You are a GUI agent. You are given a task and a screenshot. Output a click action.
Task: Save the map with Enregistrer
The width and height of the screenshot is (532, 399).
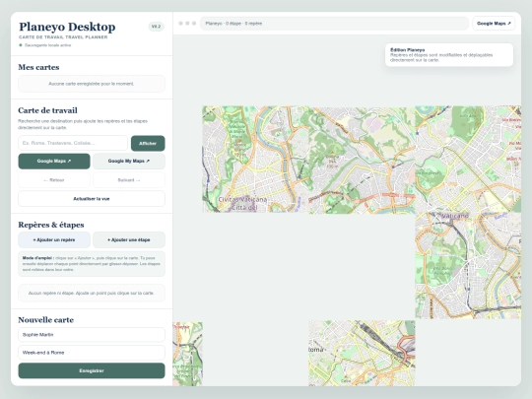click(92, 370)
